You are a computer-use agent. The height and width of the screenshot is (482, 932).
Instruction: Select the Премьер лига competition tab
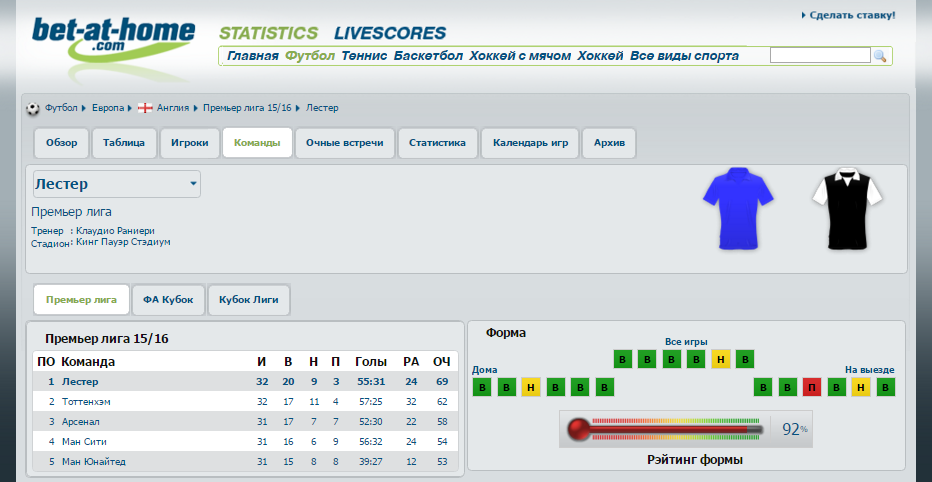[81, 300]
